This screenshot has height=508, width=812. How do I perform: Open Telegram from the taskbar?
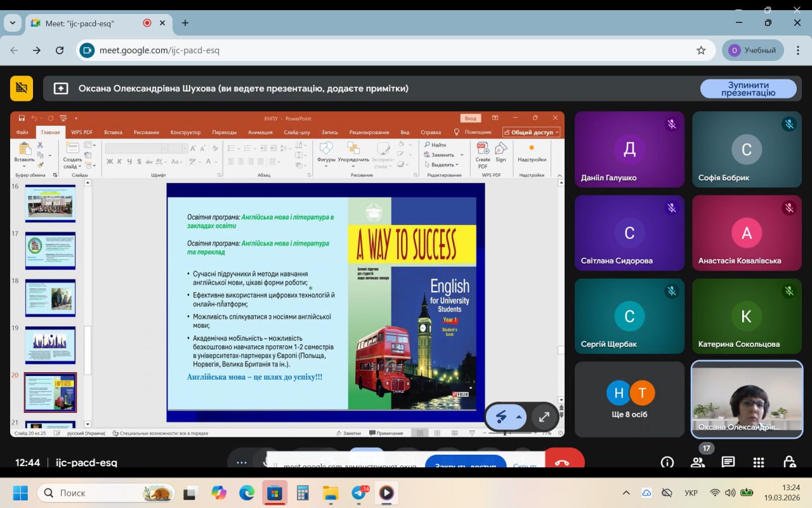pyautogui.click(x=360, y=493)
